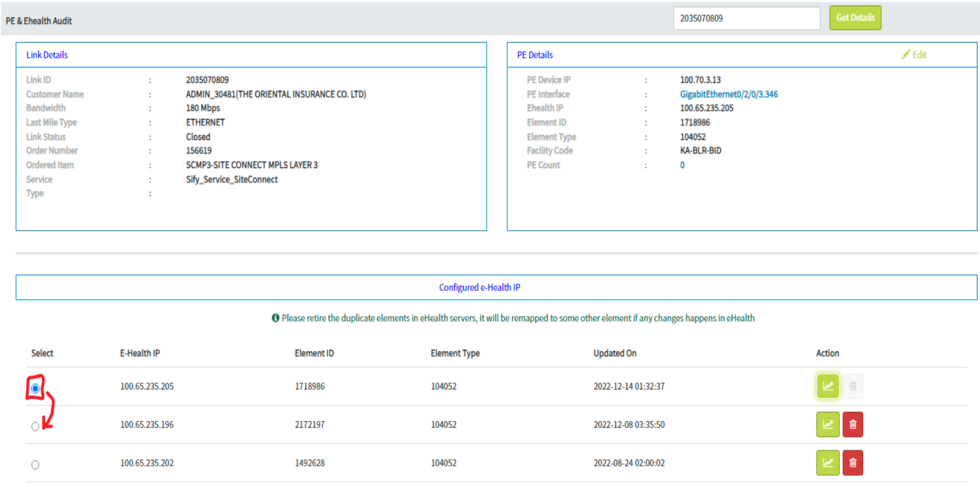
Task: Click Element ID cell 1718986 in table
Action: (309, 386)
